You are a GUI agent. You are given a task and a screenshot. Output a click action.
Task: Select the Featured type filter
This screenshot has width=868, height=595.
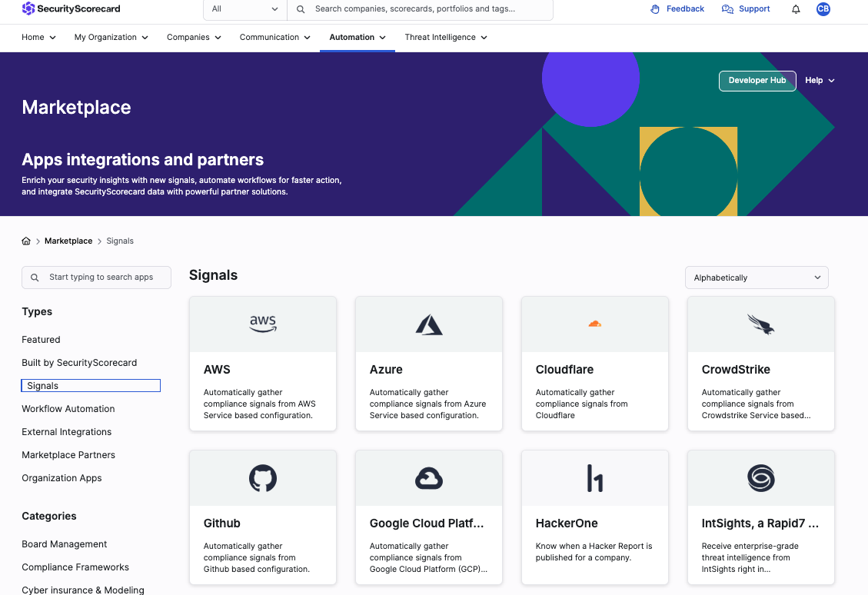(x=41, y=339)
